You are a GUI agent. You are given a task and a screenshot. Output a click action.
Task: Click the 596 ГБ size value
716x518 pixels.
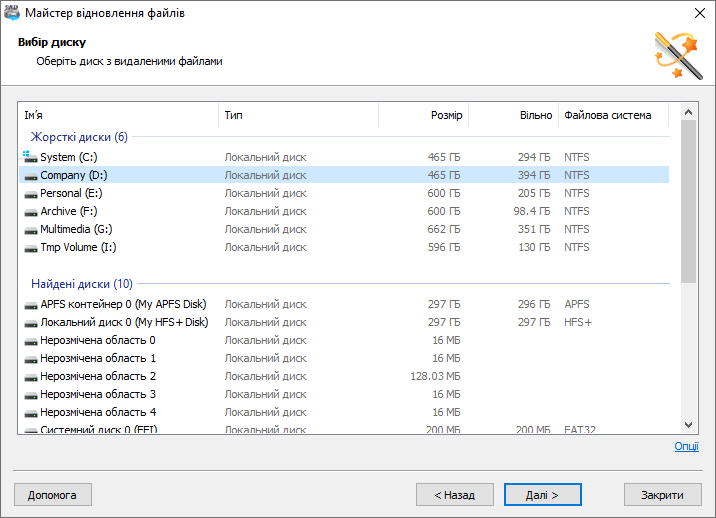point(444,247)
